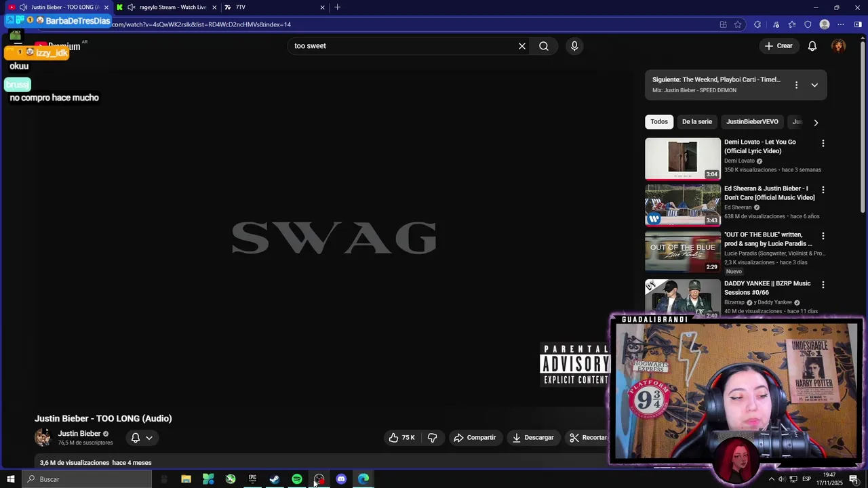The width and height of the screenshot is (868, 488).
Task: Click the Compartir share button
Action: [475, 438]
